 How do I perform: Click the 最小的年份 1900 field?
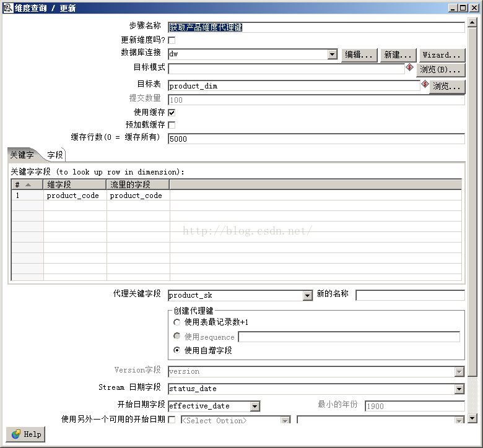point(415,406)
